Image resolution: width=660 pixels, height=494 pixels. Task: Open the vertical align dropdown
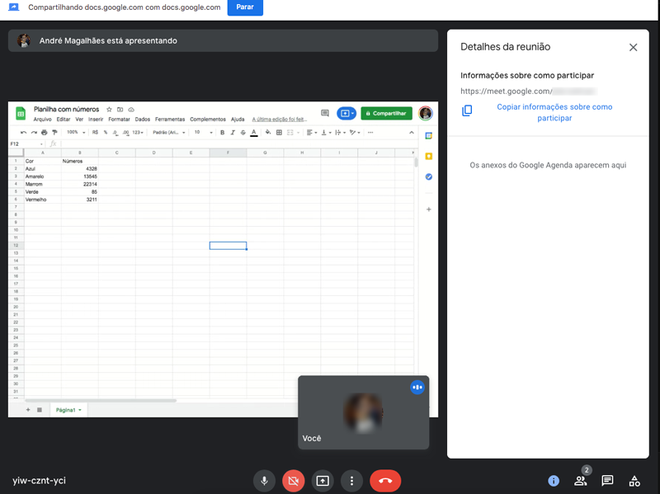326,133
